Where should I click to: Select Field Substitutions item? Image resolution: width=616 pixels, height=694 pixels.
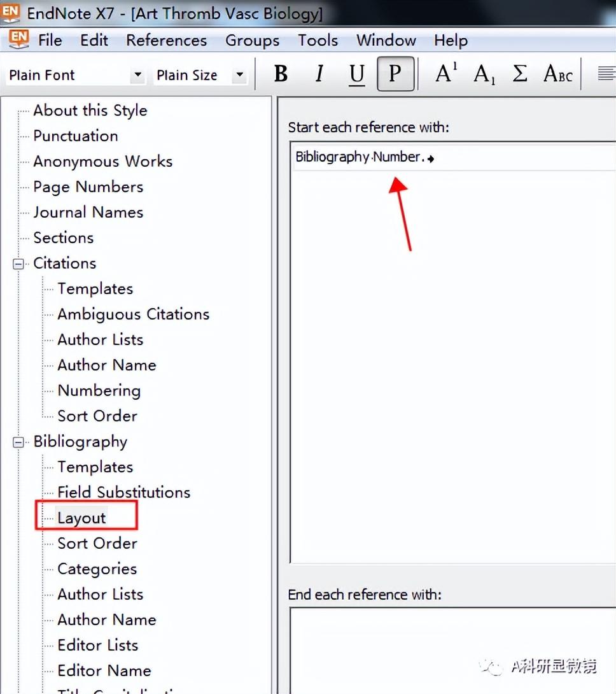click(124, 492)
